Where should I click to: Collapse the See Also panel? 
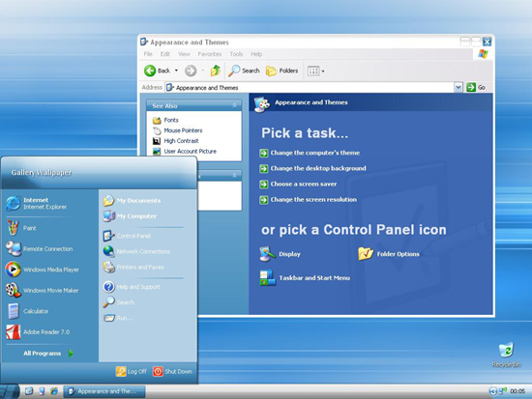pyautogui.click(x=234, y=105)
